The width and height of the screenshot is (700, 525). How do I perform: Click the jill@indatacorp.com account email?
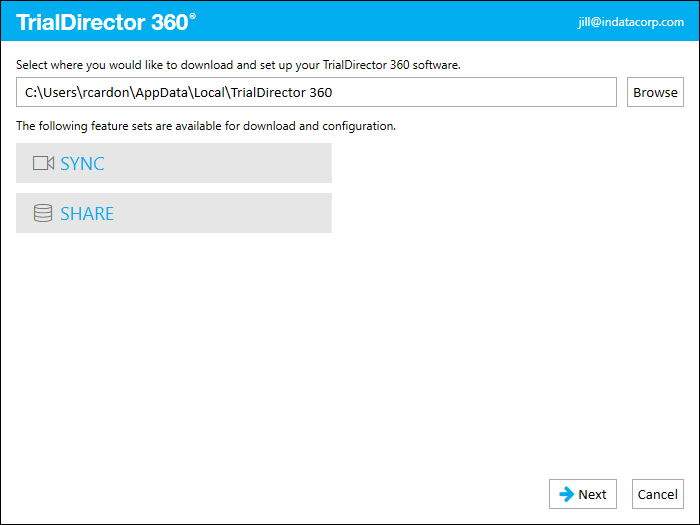[x=631, y=22]
